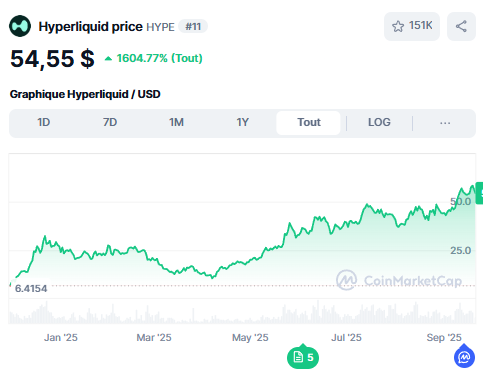Switch chart to 7D range
This screenshot has height=371, width=490.
(x=110, y=123)
